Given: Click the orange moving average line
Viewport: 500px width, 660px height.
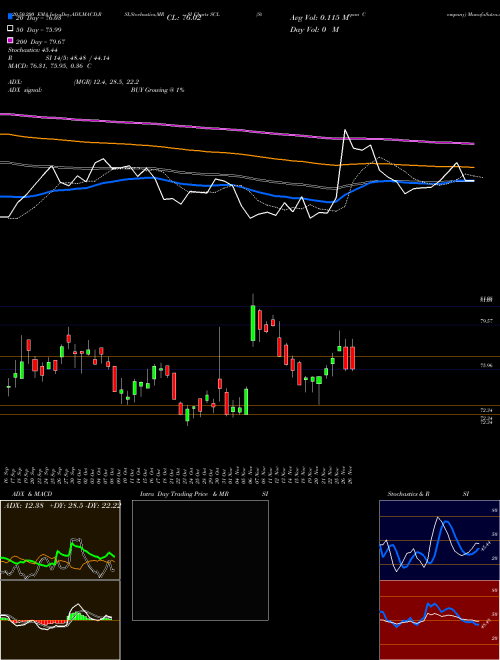Looking at the screenshot, I should click(236, 155).
